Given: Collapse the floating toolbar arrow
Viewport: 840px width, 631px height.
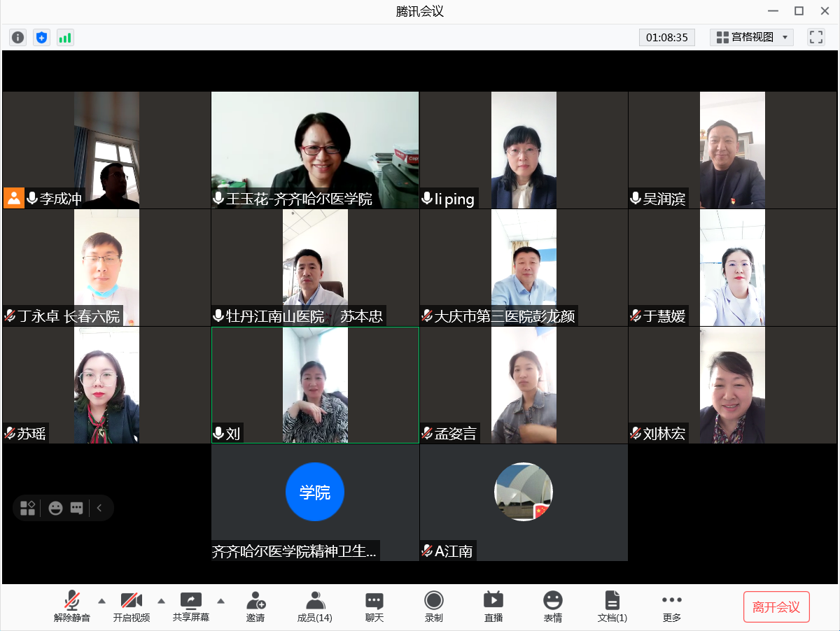Looking at the screenshot, I should [99, 508].
